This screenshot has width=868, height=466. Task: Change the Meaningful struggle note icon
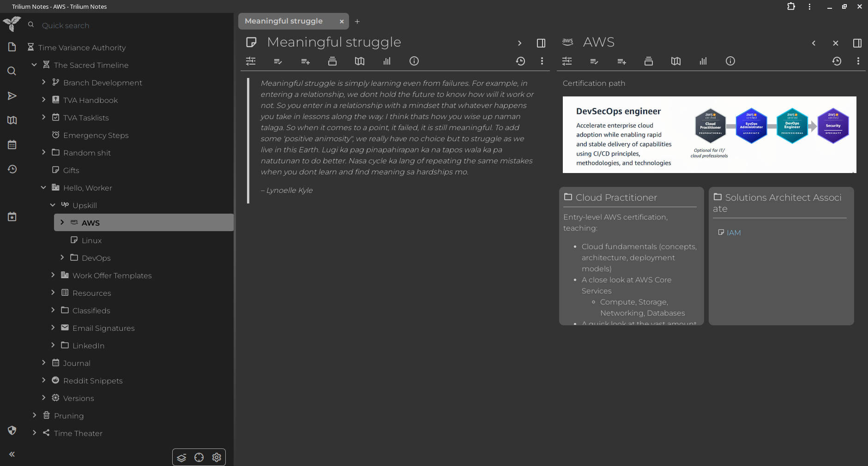tap(251, 42)
